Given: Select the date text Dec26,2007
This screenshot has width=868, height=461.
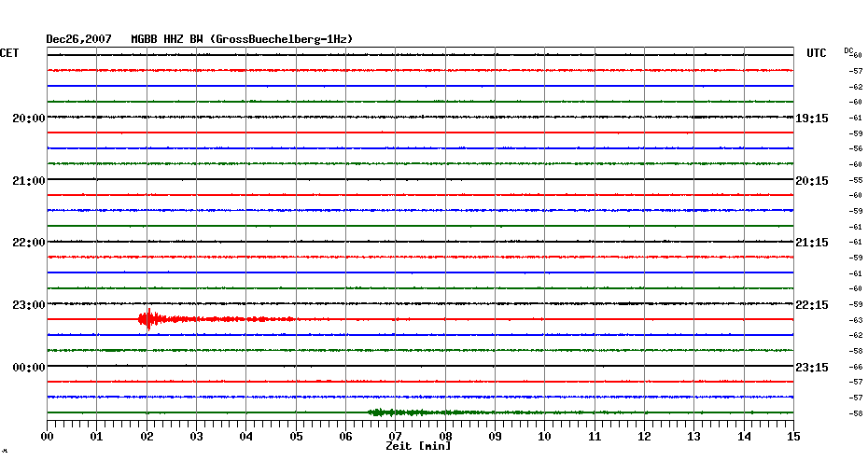Looking at the screenshot, I should point(78,39).
